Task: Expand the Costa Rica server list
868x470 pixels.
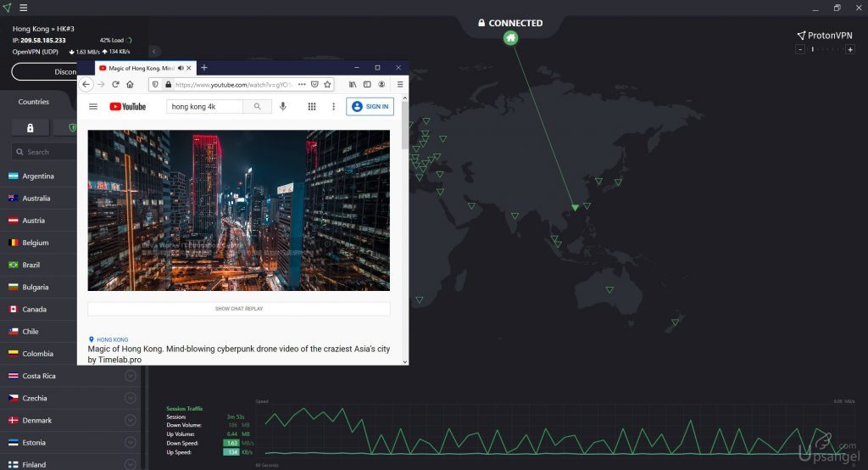Action: (x=130, y=376)
